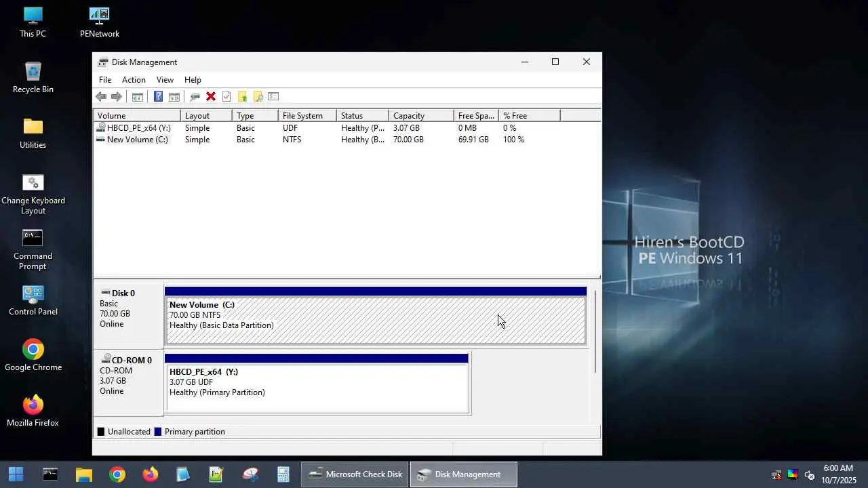This screenshot has height=488, width=868.
Task: Click the 69.91 GB free space cell
Action: click(x=473, y=140)
